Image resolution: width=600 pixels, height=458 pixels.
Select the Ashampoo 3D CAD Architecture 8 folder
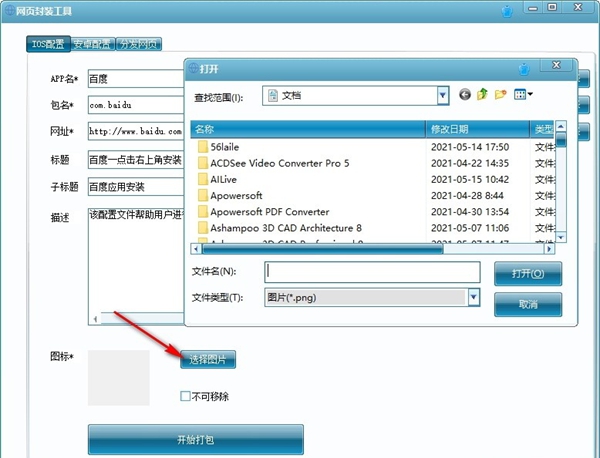coord(286,228)
